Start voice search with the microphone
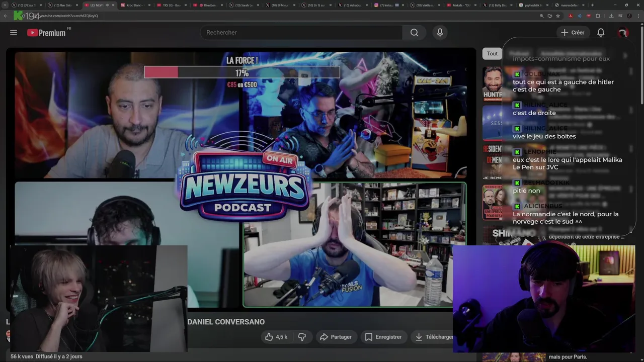 pos(440,33)
